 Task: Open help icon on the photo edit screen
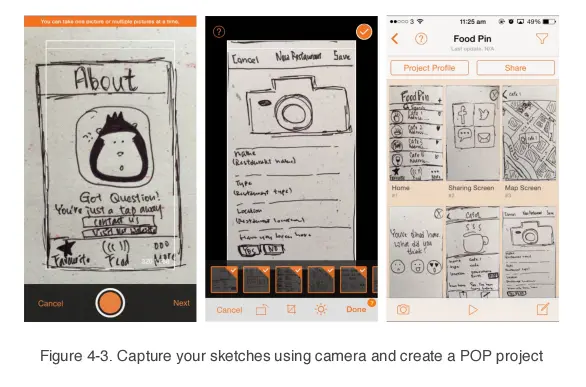click(x=219, y=32)
